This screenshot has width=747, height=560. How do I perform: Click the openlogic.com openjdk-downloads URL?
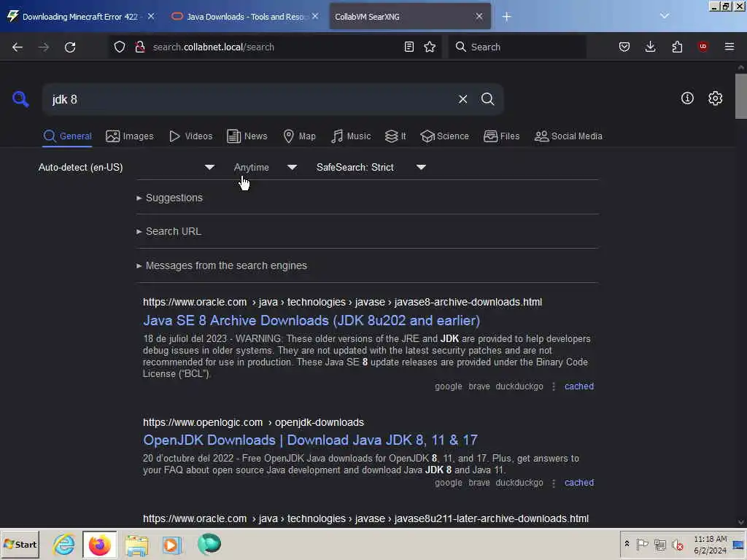click(253, 422)
